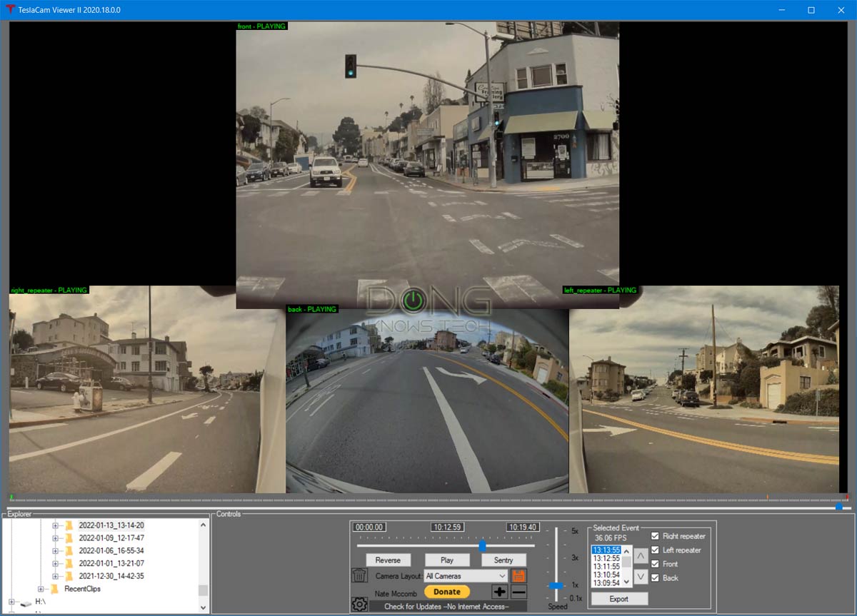Click the trash can delete icon
This screenshot has height=616, width=857.
click(359, 576)
